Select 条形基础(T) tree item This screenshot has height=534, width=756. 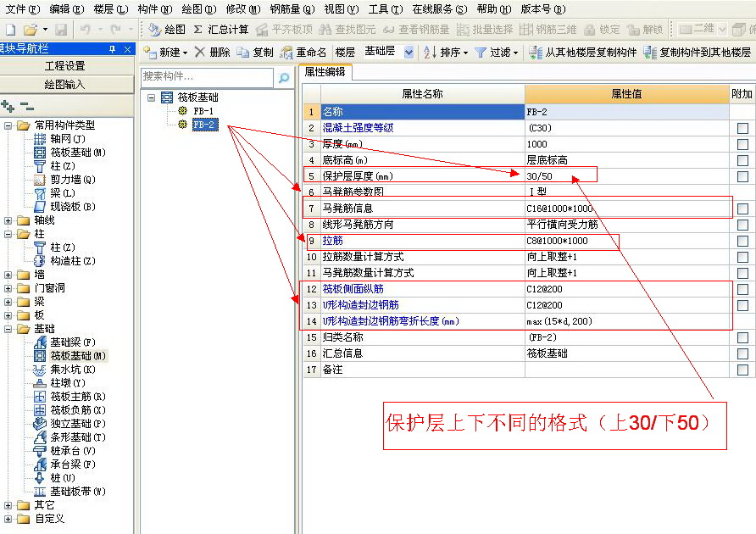pyautogui.click(x=78, y=437)
